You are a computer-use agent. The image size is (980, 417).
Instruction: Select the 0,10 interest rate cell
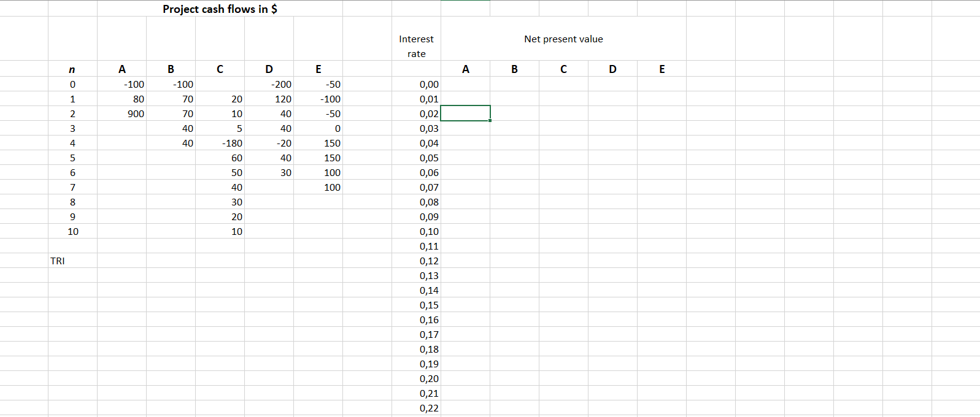click(416, 231)
